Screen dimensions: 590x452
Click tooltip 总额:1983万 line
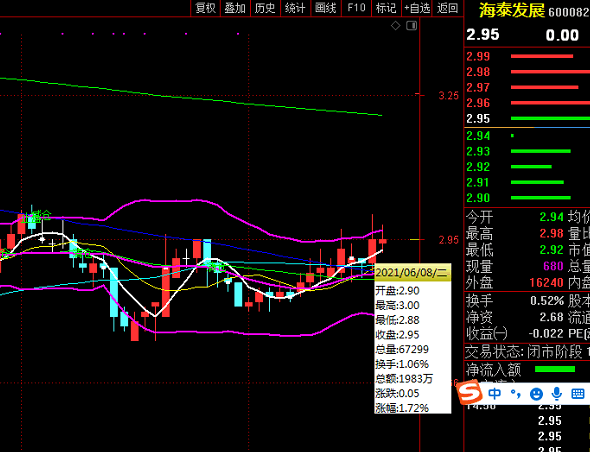point(404,379)
